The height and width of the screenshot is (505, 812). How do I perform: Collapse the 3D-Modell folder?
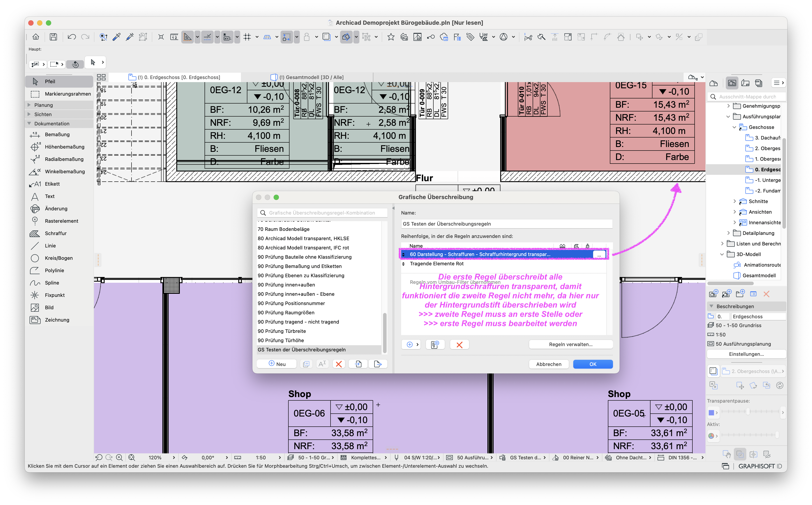click(722, 254)
